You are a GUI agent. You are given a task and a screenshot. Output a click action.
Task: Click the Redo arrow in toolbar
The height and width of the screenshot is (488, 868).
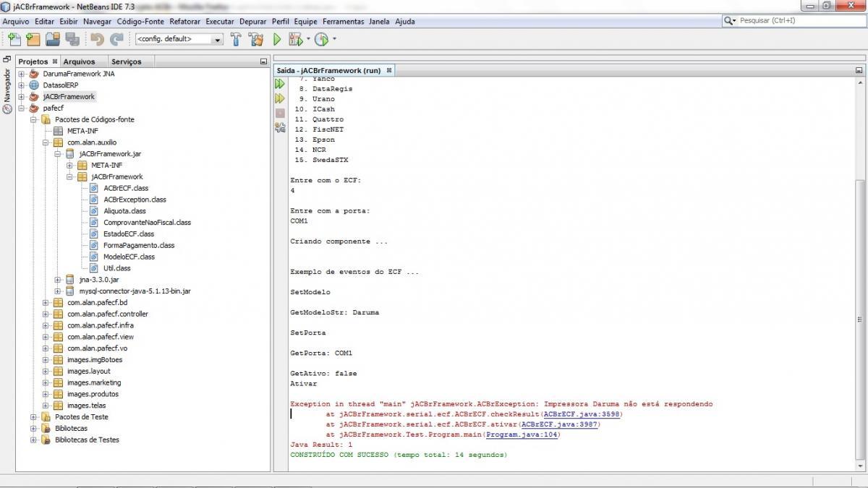(116, 39)
